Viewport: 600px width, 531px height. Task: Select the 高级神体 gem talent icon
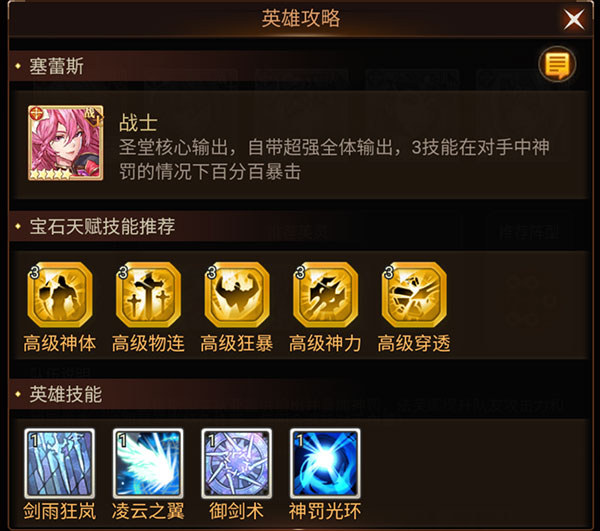click(x=60, y=294)
